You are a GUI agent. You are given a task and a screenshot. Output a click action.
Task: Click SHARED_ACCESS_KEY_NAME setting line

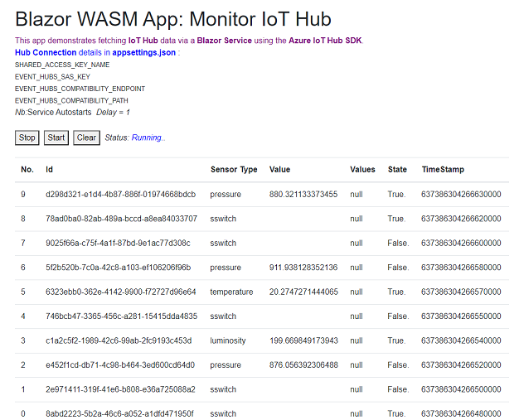click(x=62, y=65)
